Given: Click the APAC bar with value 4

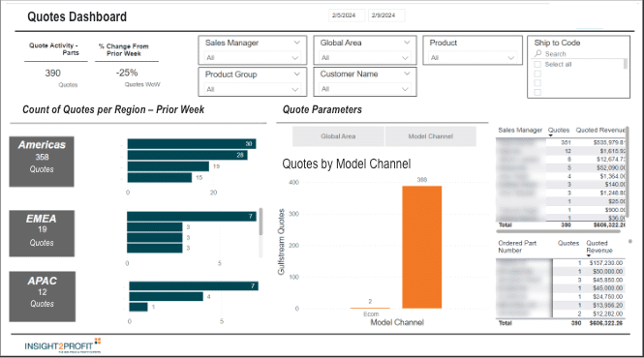Looking at the screenshot, I should [166, 296].
